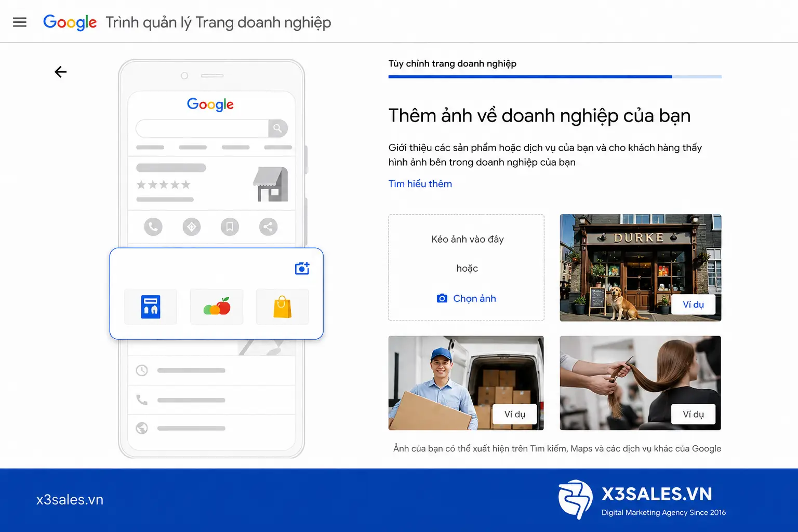Viewport: 798px width, 532px height.
Task: Click Ví dụ label on hair cutting photo
Action: [693, 414]
